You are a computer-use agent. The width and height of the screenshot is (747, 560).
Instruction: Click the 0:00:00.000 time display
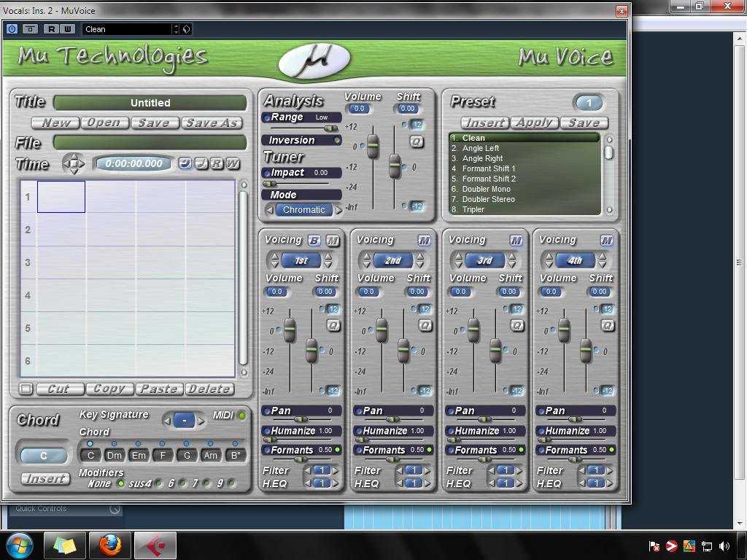(134, 164)
